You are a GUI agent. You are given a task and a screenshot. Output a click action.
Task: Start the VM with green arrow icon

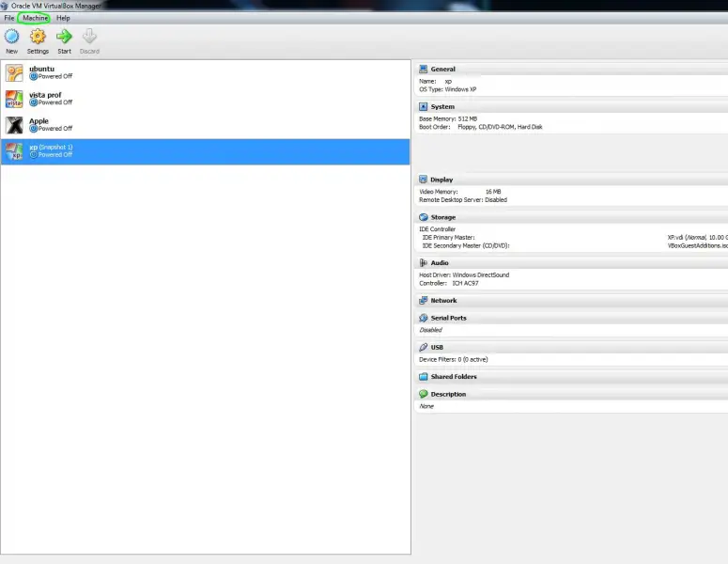(64, 37)
